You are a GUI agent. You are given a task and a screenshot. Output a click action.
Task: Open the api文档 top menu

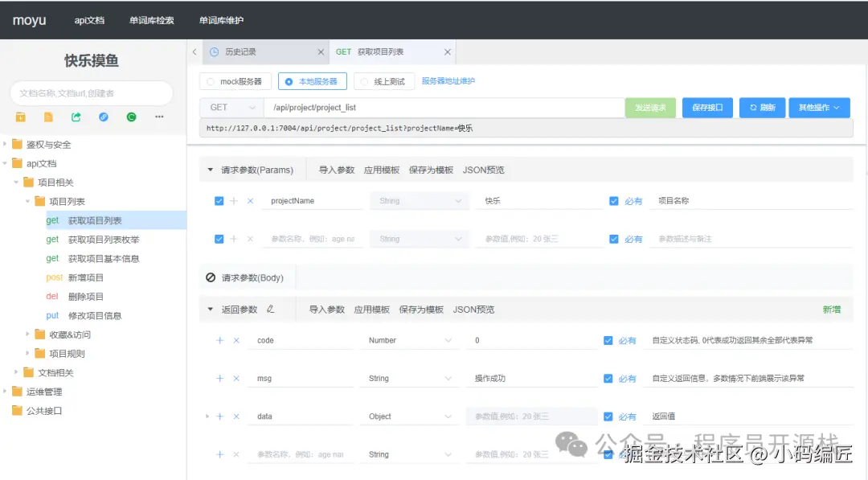[x=89, y=20]
